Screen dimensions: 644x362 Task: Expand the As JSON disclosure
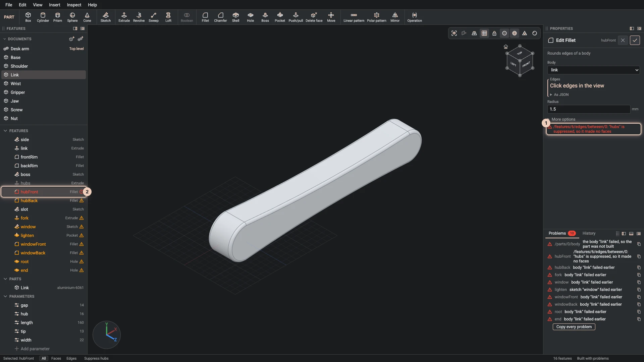(559, 95)
